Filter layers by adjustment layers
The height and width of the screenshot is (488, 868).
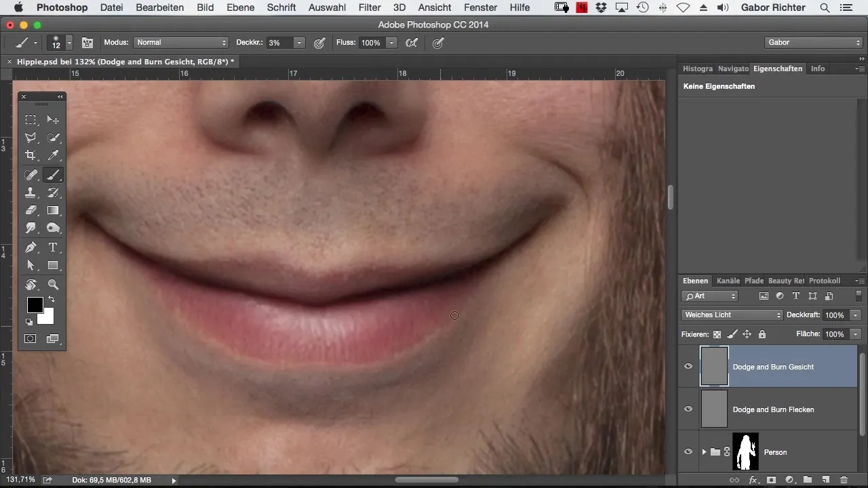pyautogui.click(x=780, y=296)
